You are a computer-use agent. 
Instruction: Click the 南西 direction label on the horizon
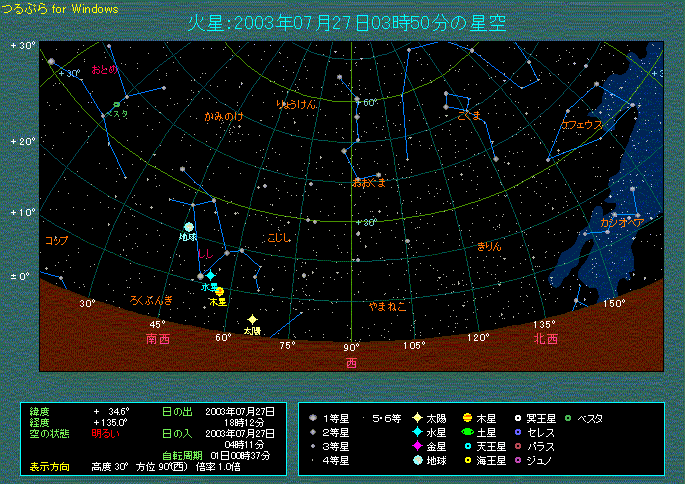point(158,338)
